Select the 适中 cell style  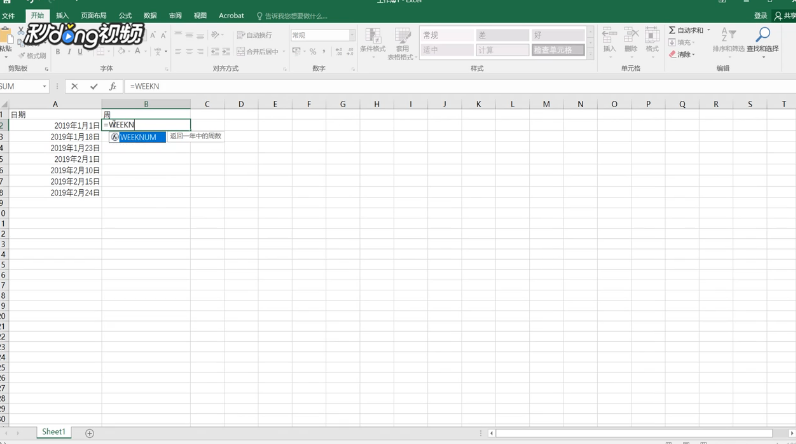(447, 50)
